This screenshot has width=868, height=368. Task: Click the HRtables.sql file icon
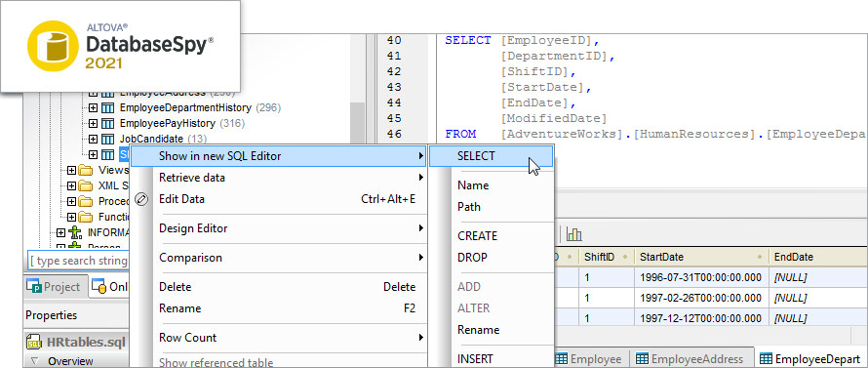coord(34,342)
